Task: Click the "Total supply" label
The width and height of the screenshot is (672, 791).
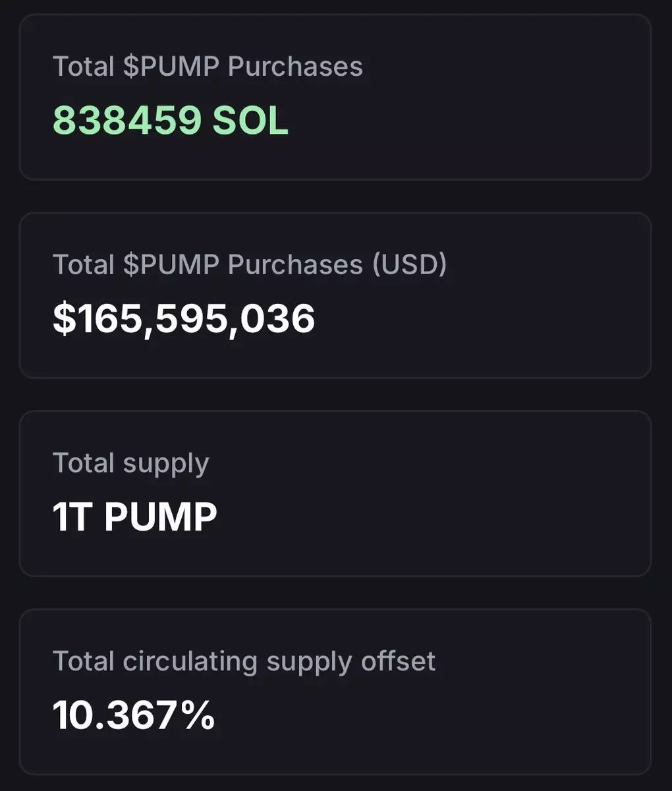Action: [x=130, y=463]
